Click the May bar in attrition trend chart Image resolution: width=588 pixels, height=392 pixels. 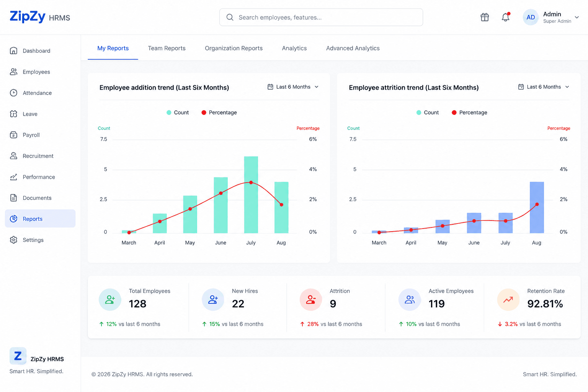[443, 226]
